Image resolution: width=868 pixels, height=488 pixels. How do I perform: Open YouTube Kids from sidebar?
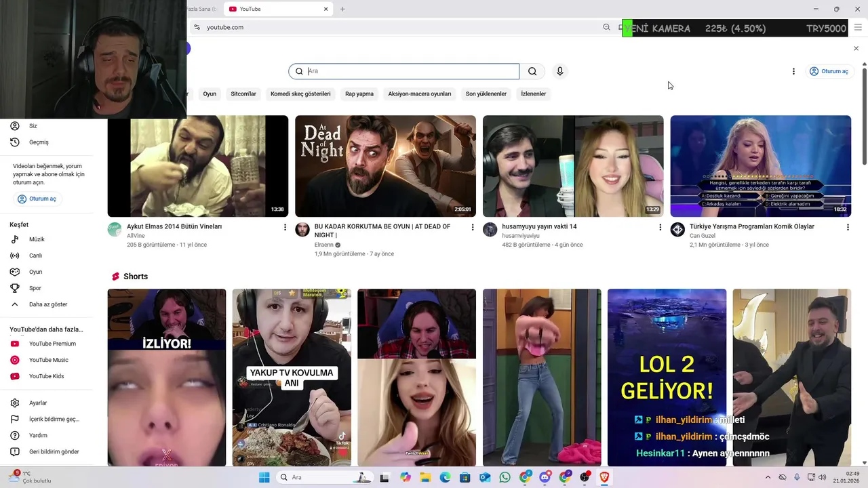(x=47, y=376)
